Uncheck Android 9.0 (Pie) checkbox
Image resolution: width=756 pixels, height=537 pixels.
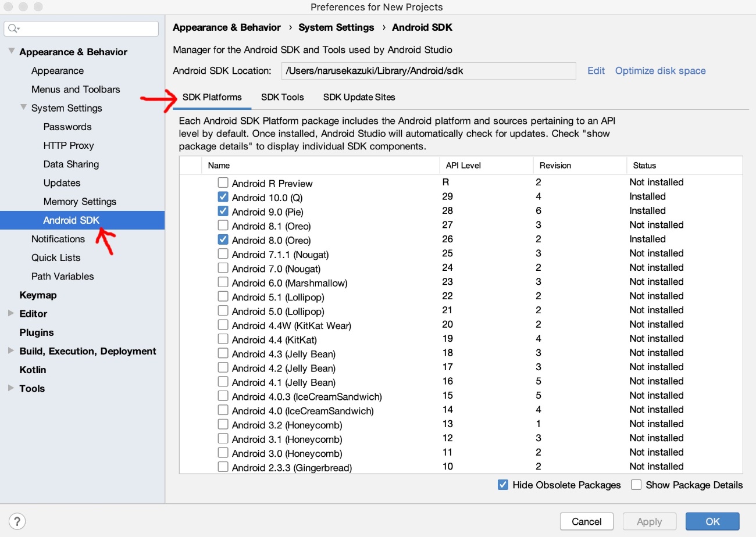click(223, 212)
